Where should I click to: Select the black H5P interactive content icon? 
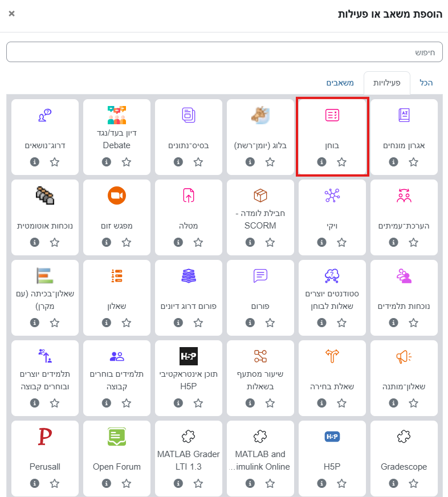pos(189,356)
